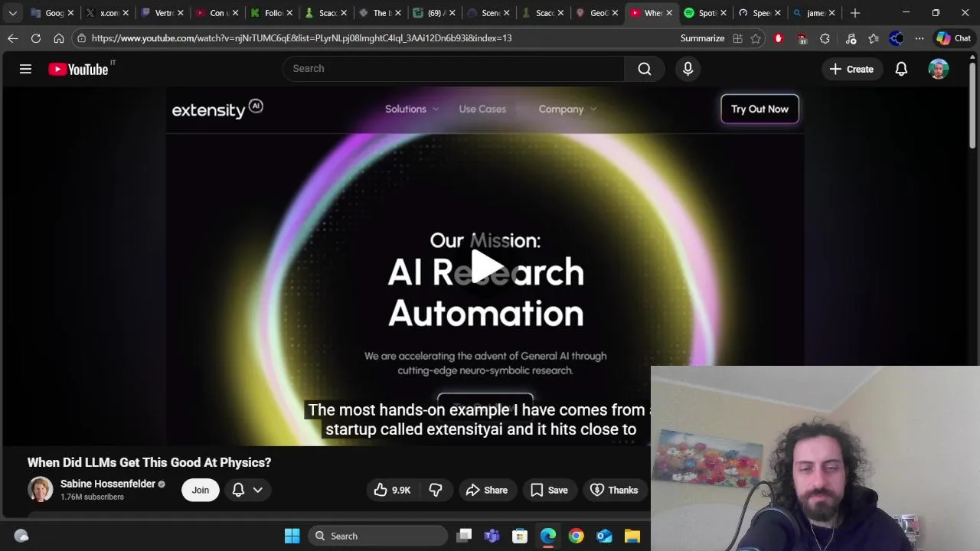The height and width of the screenshot is (551, 980).
Task: Click the video title text
Action: [x=149, y=462]
